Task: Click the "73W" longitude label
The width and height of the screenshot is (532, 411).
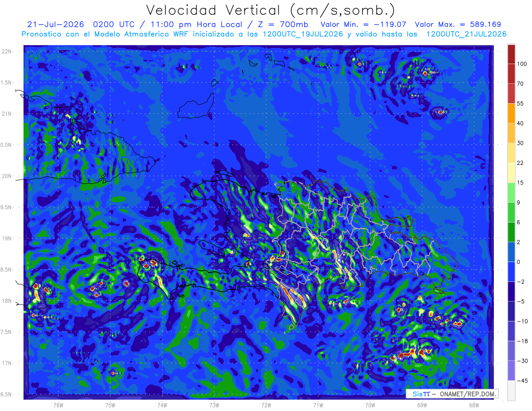Action: click(214, 405)
